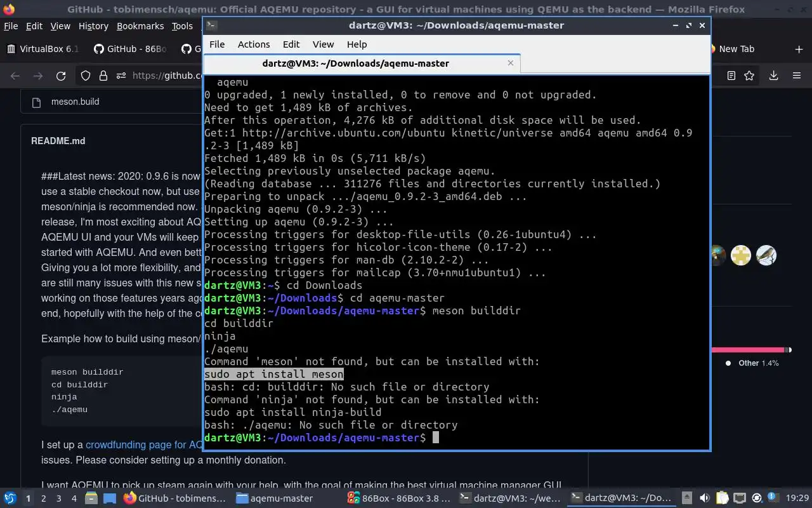Screen dimensions: 812x508
Task: Open Firefox Edit menu
Action: [34, 26]
